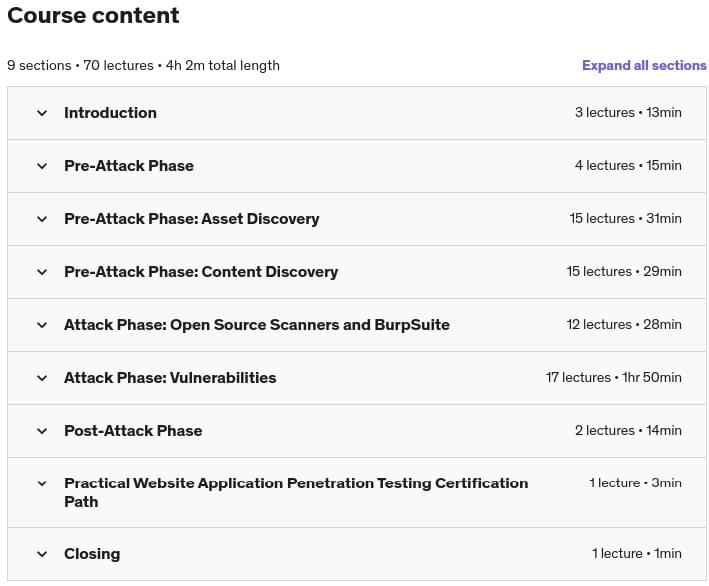709x586 pixels.
Task: Click the Pre-Attack Phase section title
Action: click(x=129, y=166)
